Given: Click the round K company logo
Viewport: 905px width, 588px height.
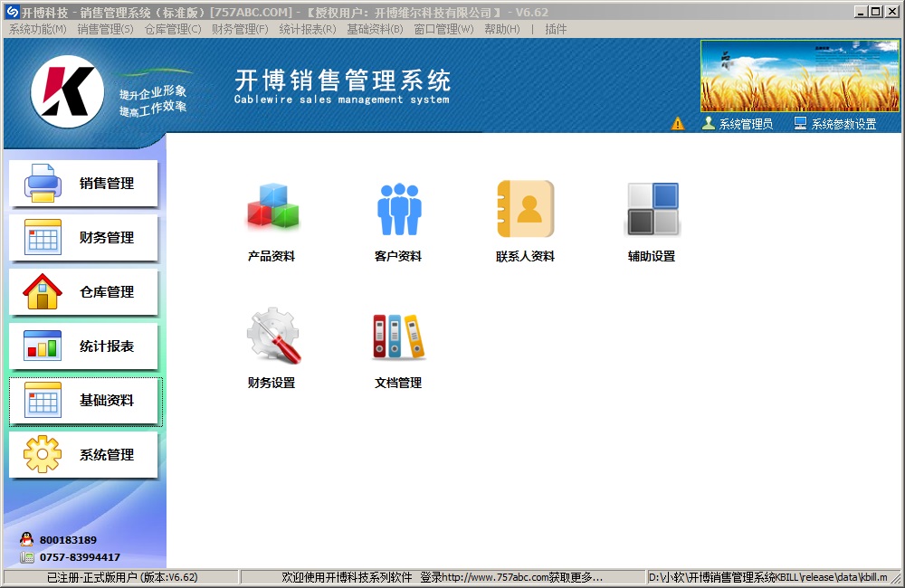Looking at the screenshot, I should point(68,91).
